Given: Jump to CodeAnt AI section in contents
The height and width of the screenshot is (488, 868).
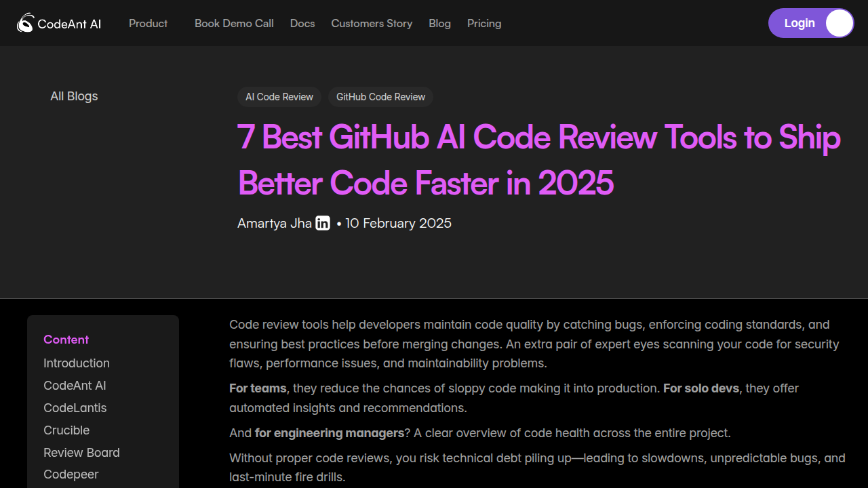Looking at the screenshot, I should (x=75, y=386).
